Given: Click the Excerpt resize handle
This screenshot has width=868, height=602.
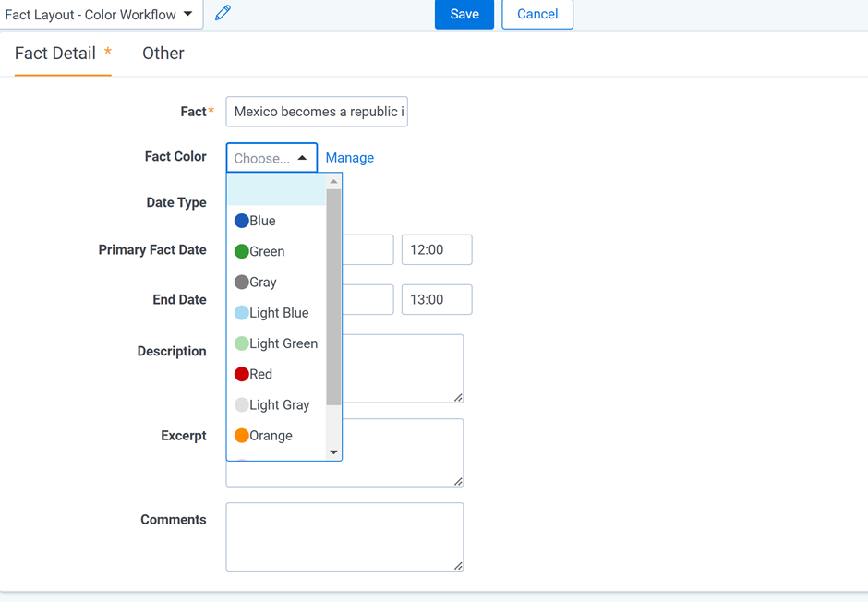Looking at the screenshot, I should [458, 481].
